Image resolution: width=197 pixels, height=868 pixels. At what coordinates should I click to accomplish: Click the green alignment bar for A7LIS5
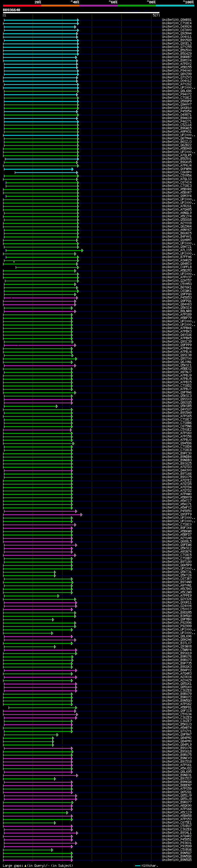[x=44, y=250]
